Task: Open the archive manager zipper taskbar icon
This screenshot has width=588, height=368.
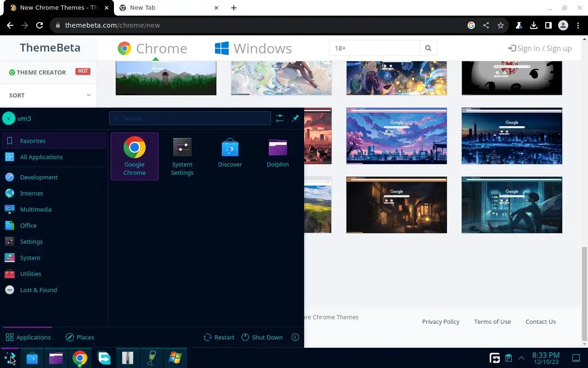Action: click(x=128, y=358)
